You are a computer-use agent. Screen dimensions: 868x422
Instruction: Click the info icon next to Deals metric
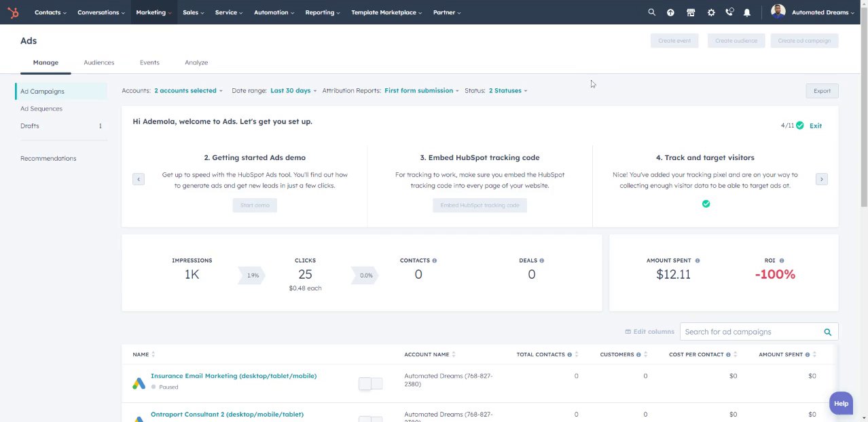click(x=541, y=261)
